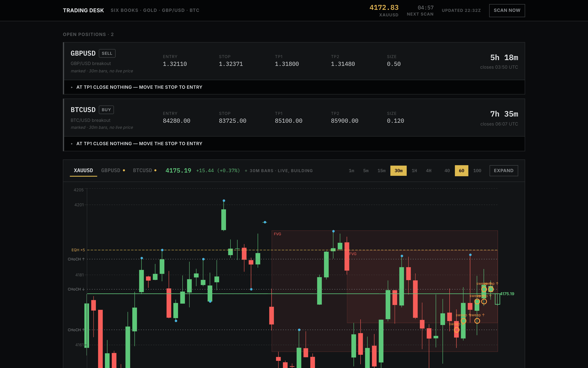
Task: Click the UPDATED 22:32Z timestamp
Action: click(x=461, y=10)
